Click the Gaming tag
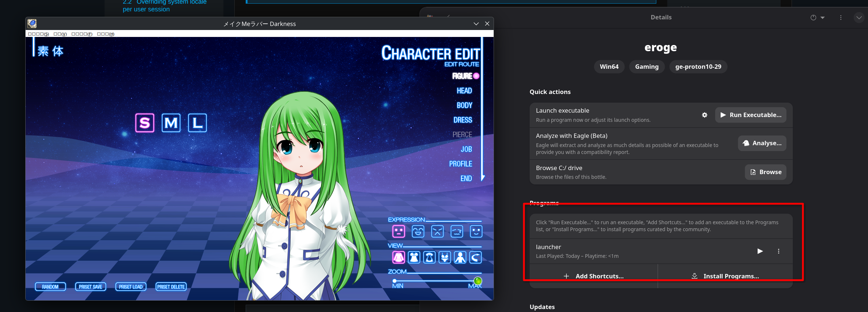Screen dimensions: 868x312 [x=647, y=67]
